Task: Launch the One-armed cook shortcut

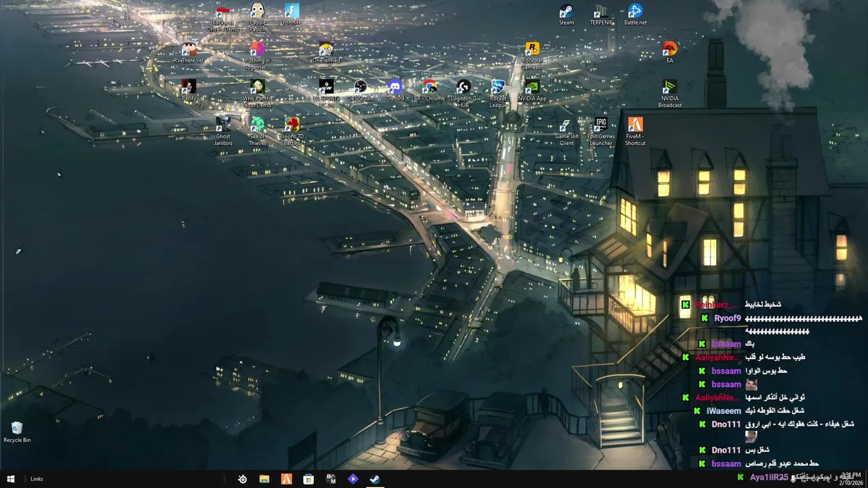Action: (326, 56)
